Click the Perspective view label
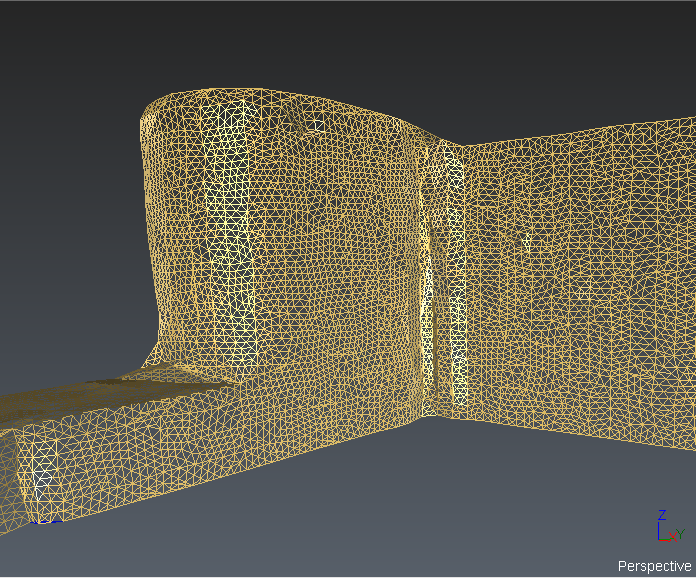 654,566
